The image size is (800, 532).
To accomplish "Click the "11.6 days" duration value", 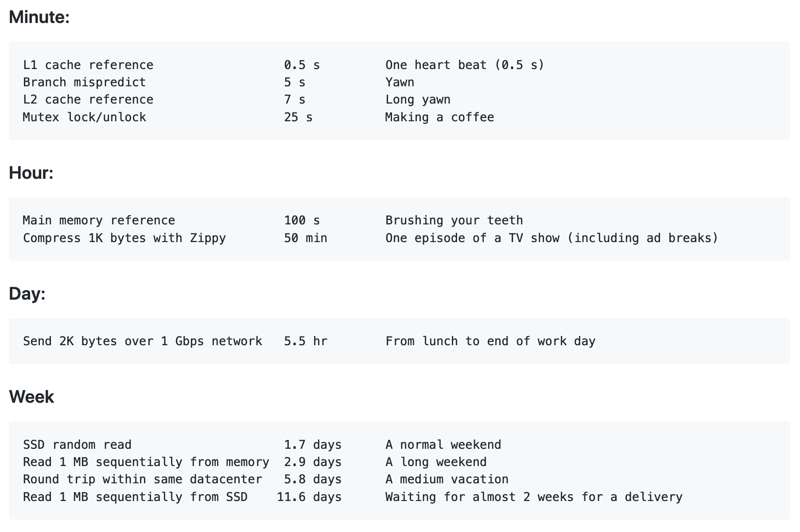I will point(309,497).
